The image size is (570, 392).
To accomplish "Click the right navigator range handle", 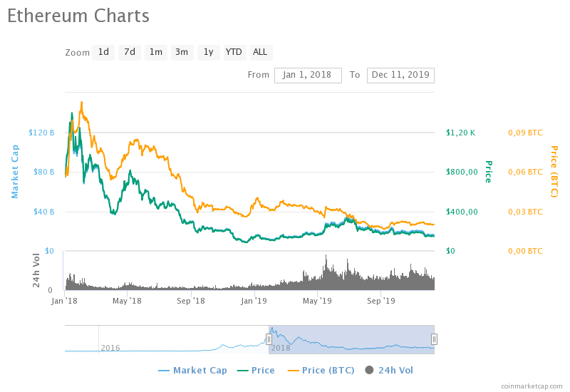I will (x=434, y=339).
